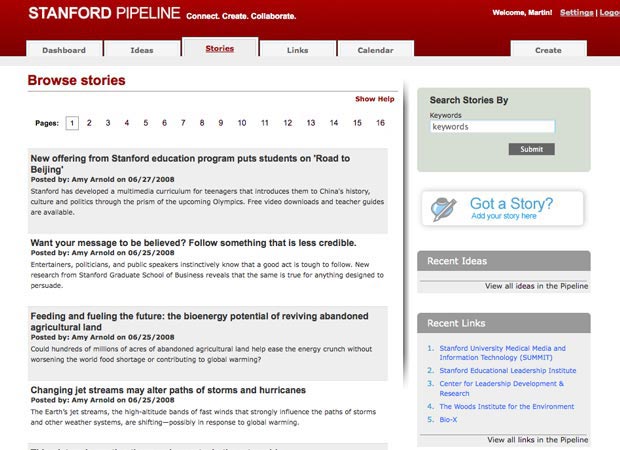Image resolution: width=620 pixels, height=450 pixels.
Task: Switch to the Ideas tab
Action: 142,49
